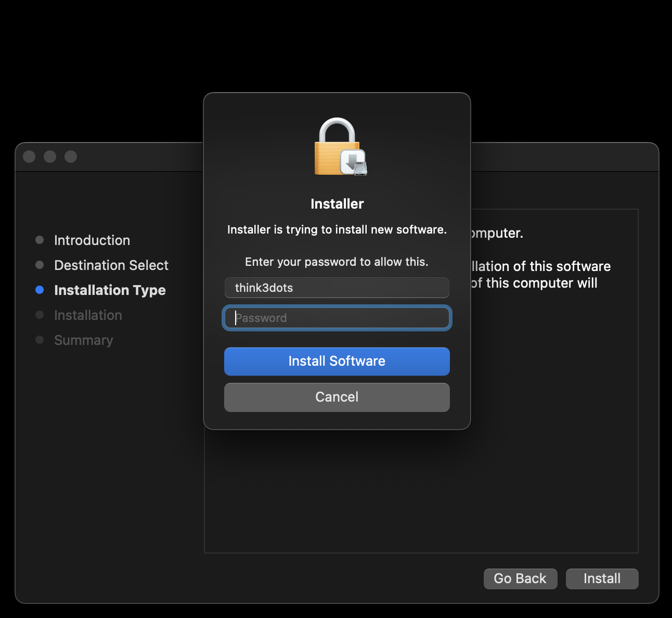Select the Installation Type step label
Image resolution: width=672 pixels, height=618 pixels.
(110, 290)
